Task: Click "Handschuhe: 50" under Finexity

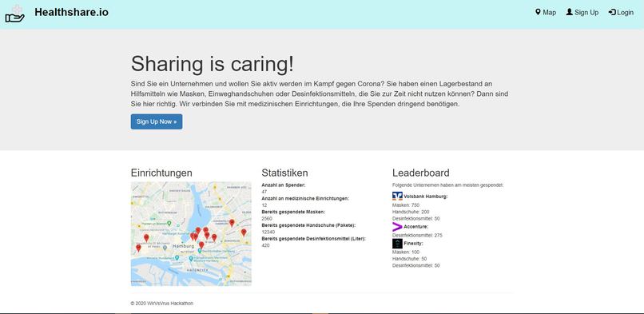Action: click(409, 259)
